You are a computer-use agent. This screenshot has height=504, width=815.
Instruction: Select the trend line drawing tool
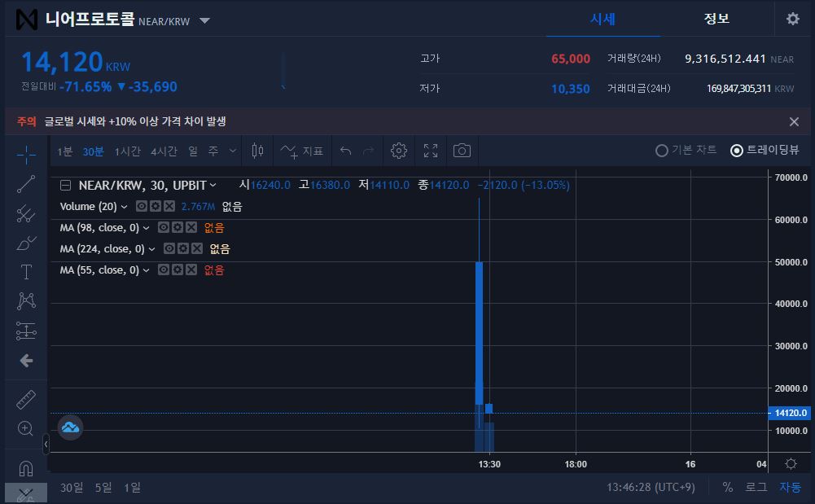[26, 184]
